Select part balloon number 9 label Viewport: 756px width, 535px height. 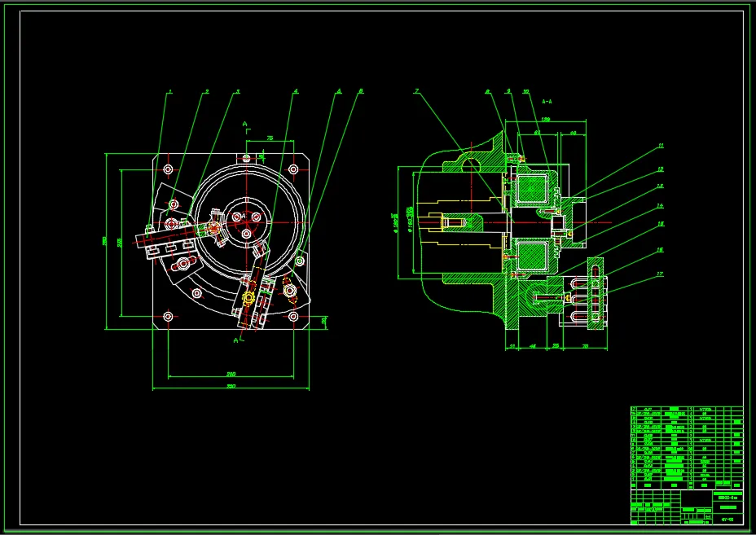tap(508, 91)
